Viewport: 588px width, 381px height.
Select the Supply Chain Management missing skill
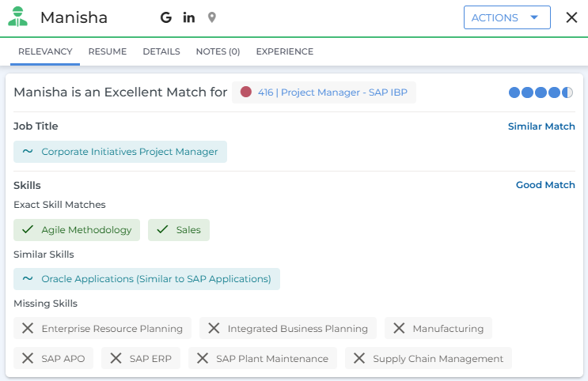[x=428, y=358]
